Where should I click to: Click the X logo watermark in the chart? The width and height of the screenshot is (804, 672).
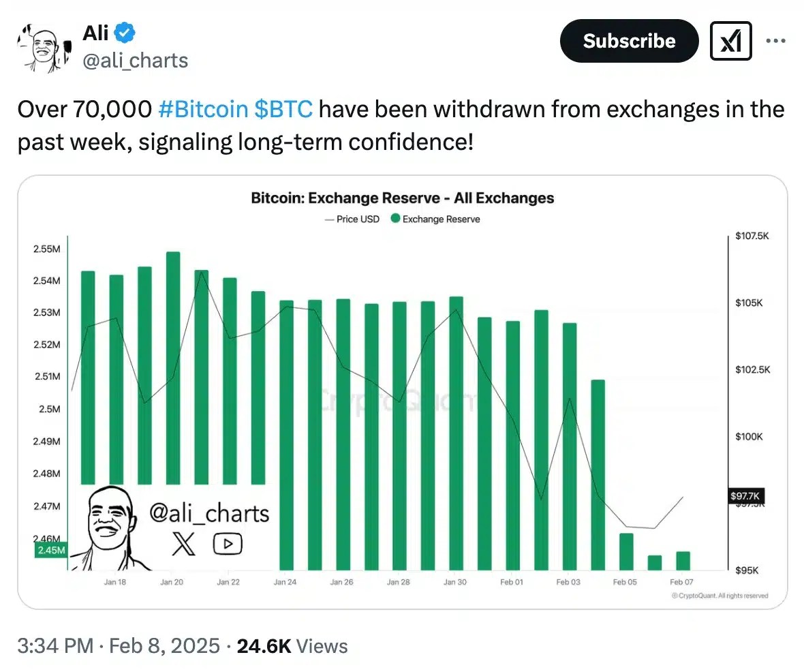tap(183, 544)
